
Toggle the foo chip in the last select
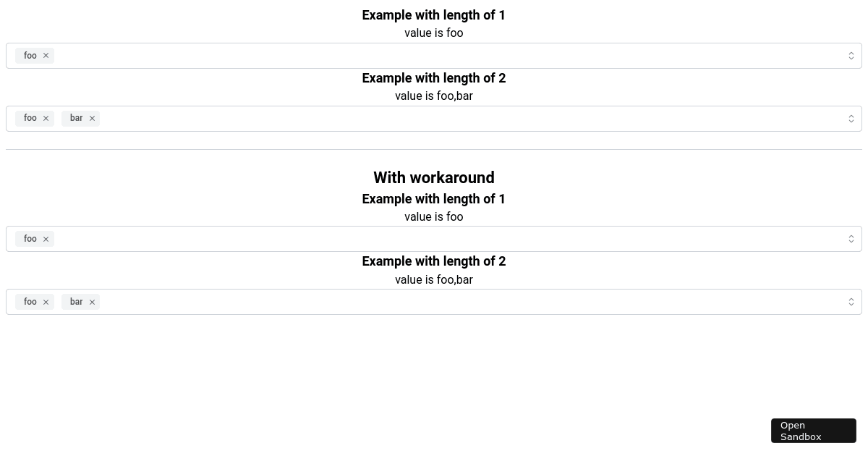pyautogui.click(x=30, y=302)
